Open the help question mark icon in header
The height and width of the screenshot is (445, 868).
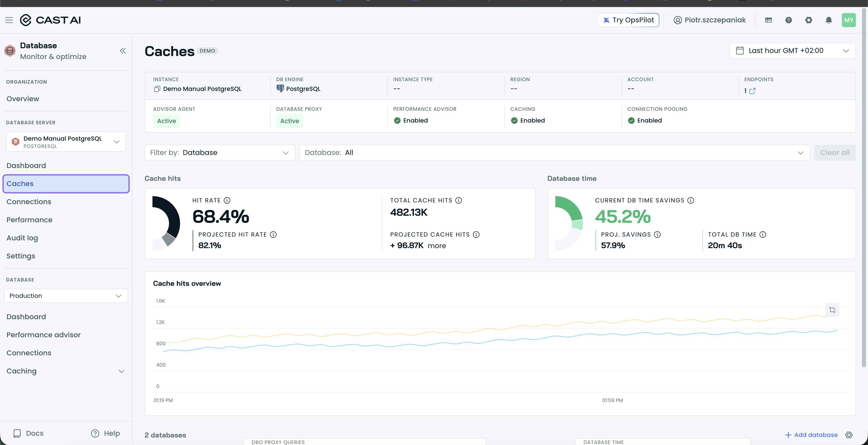coord(788,20)
